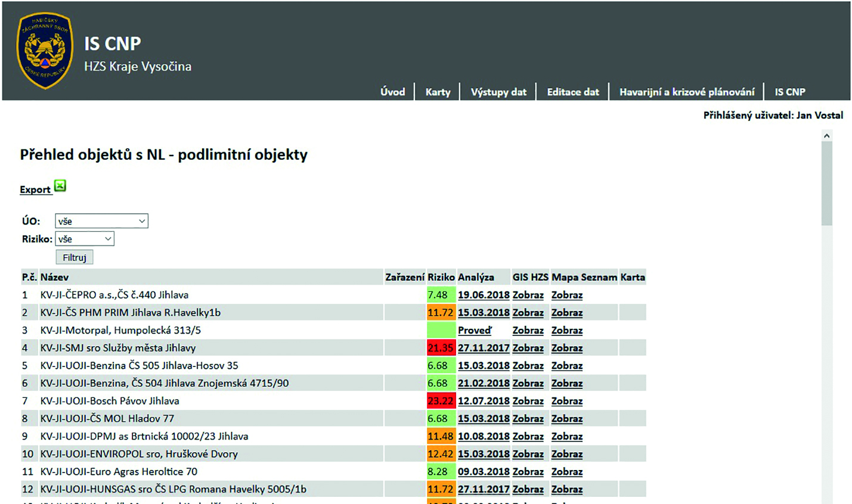Click the Karta column header
Screen dimensions: 852x504
tap(633, 277)
